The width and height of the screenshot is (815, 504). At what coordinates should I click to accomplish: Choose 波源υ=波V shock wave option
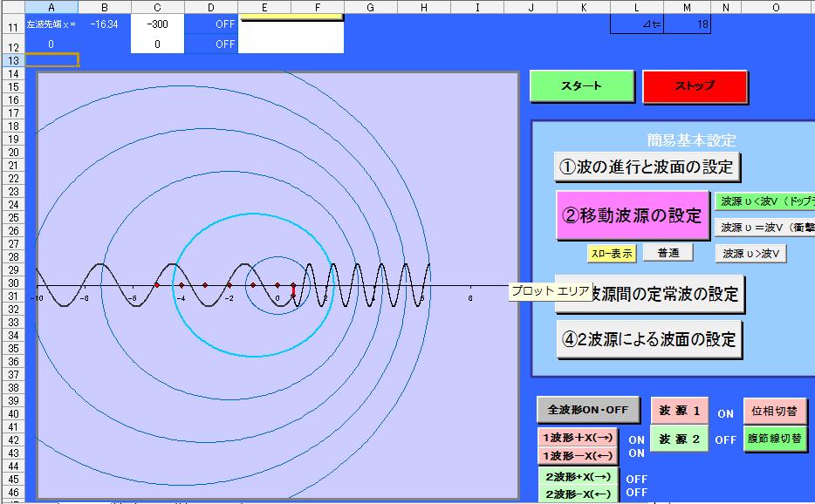(765, 227)
